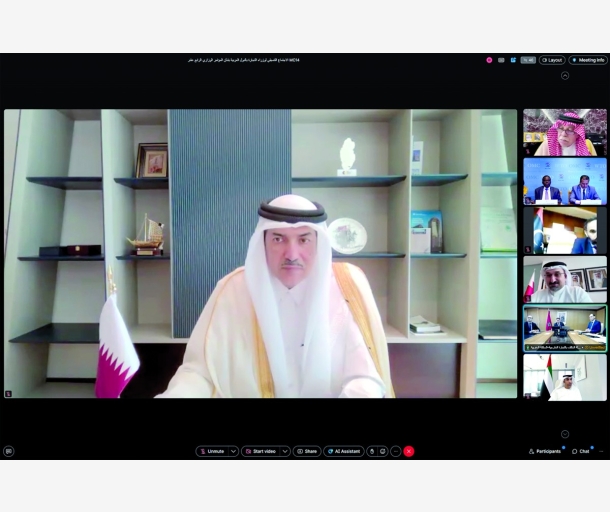Open the Chat panel
Screen dimensions: 610x512
[x=581, y=451]
